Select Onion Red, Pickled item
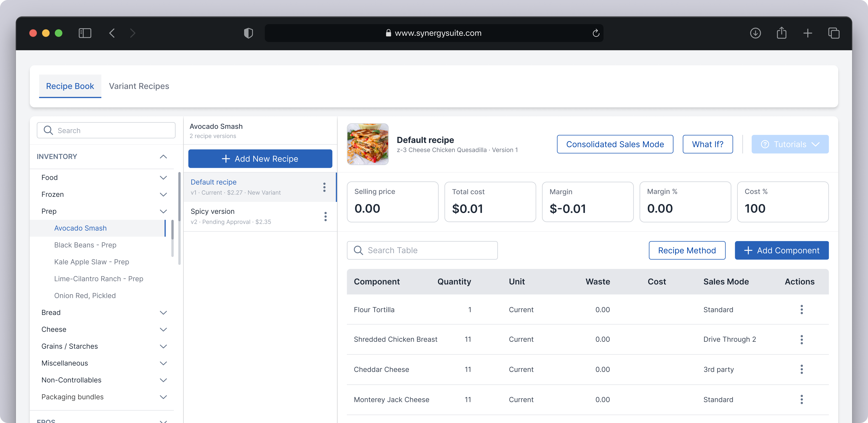The image size is (868, 423). coord(85,295)
